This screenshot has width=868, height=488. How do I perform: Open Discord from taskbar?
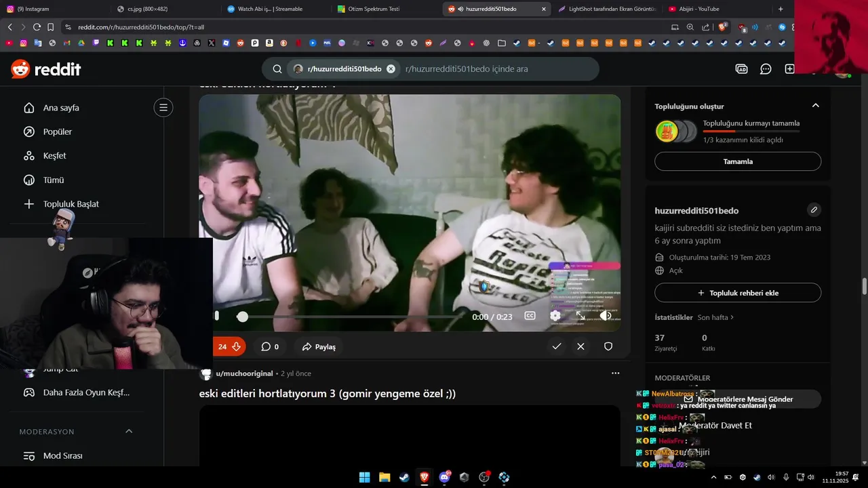click(x=445, y=477)
